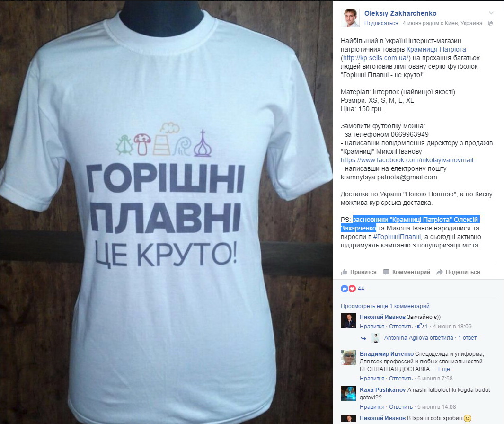This screenshot has height=424, width=504.
Task: Click Нравится under Kaxa Pushkariov's comment
Action: pos(372,406)
